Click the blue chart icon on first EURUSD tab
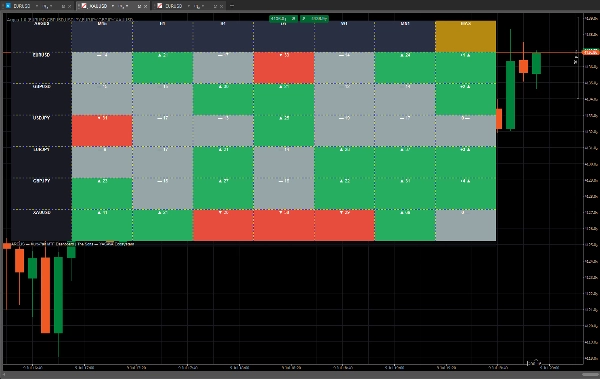The height and width of the screenshot is (379, 600). tap(8, 6)
